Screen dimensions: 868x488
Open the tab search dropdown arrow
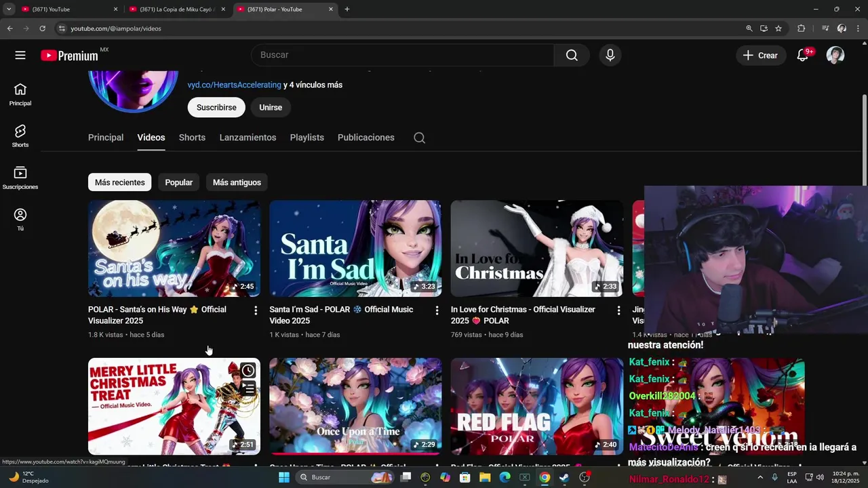pyautogui.click(x=9, y=9)
